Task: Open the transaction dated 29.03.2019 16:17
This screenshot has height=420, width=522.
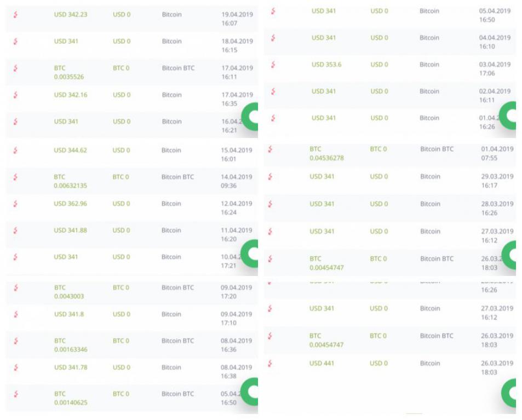Action: (x=390, y=181)
